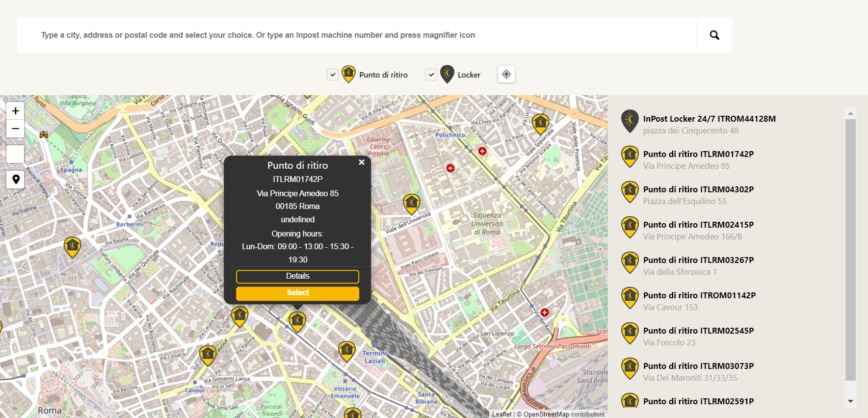Click pin icon beside ITLRM03073P
The width and height of the screenshot is (868, 418).
click(630, 368)
